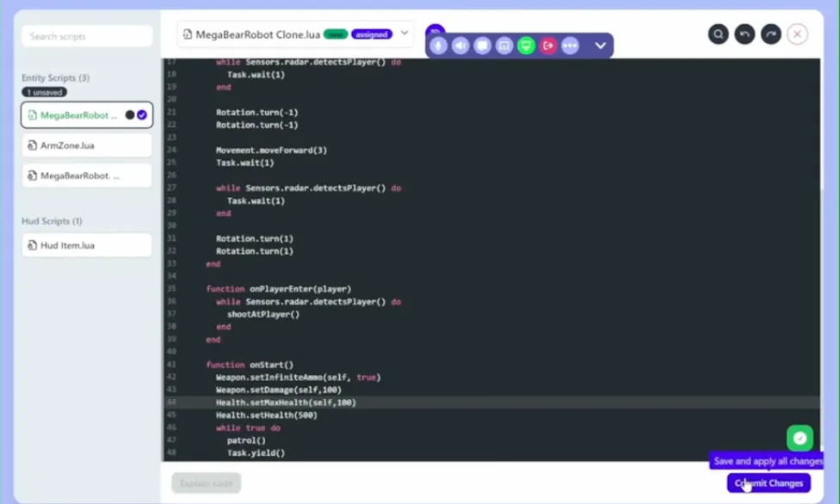The image size is (840, 504).
Task: Click the purple 'assigned' badge
Action: click(372, 34)
